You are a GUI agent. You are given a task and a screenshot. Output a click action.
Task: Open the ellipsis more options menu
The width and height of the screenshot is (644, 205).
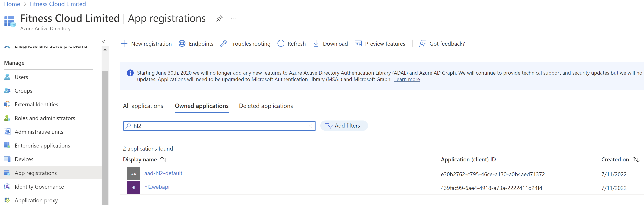[233, 18]
